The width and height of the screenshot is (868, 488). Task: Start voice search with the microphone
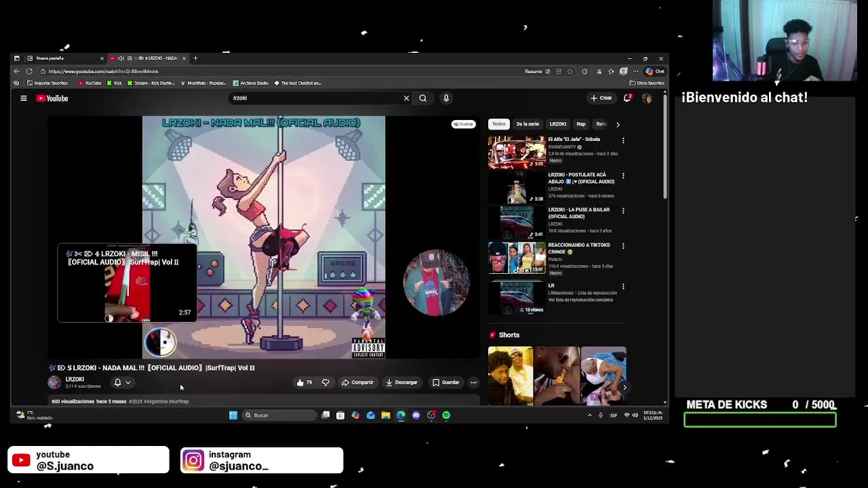tap(446, 98)
